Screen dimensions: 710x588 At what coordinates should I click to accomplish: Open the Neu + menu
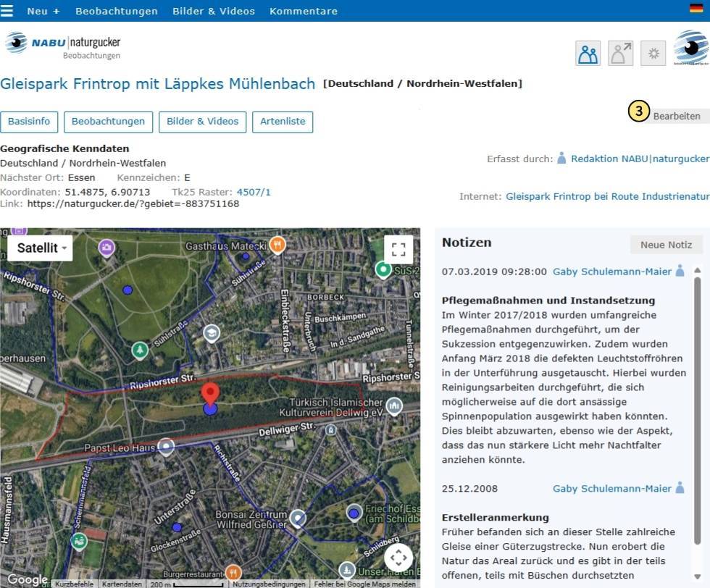coord(43,11)
